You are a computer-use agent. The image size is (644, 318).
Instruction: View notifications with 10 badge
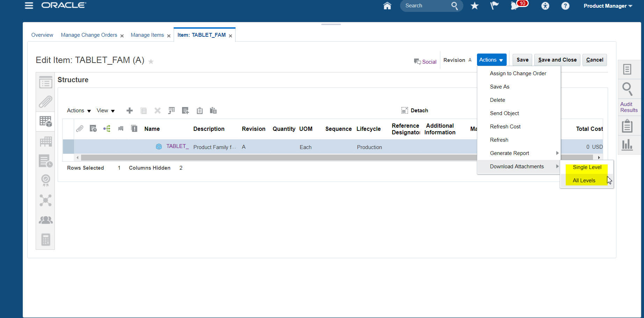(519, 5)
